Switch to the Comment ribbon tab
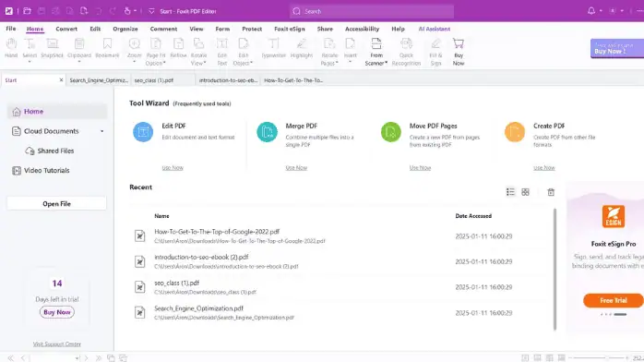 (x=163, y=29)
